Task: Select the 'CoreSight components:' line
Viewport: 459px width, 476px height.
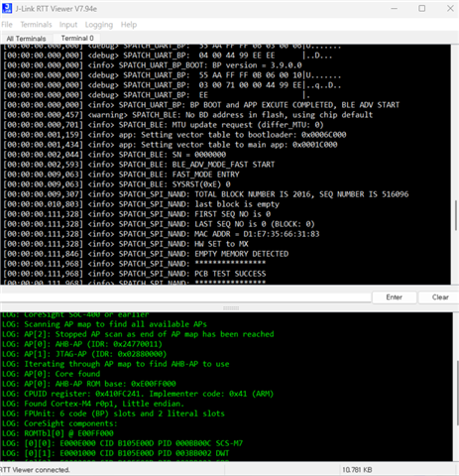Action: click(59, 423)
